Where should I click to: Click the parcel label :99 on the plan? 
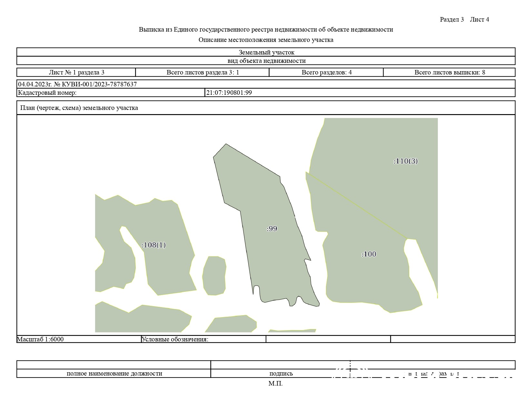coord(272,229)
